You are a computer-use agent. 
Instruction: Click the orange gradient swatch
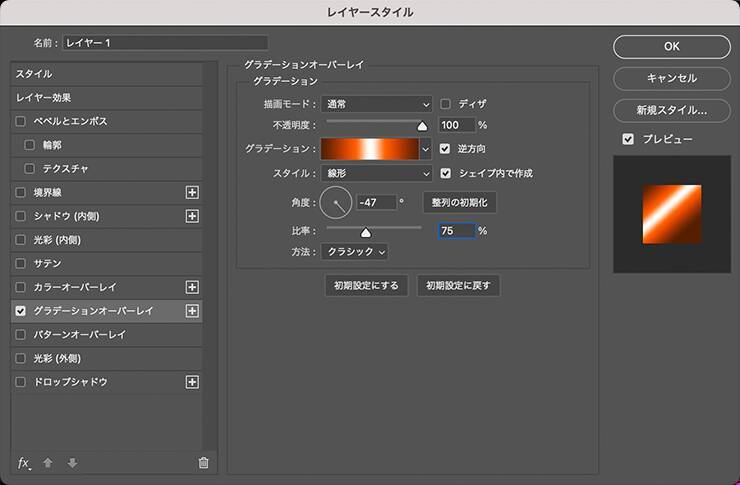(x=369, y=149)
